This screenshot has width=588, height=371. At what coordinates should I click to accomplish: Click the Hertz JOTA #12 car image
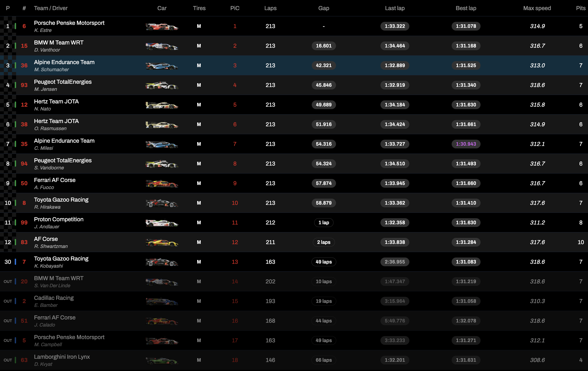coord(162,105)
